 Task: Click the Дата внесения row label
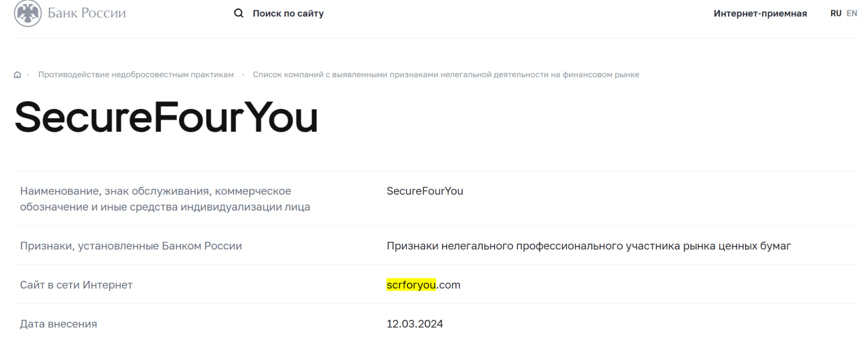point(59,324)
